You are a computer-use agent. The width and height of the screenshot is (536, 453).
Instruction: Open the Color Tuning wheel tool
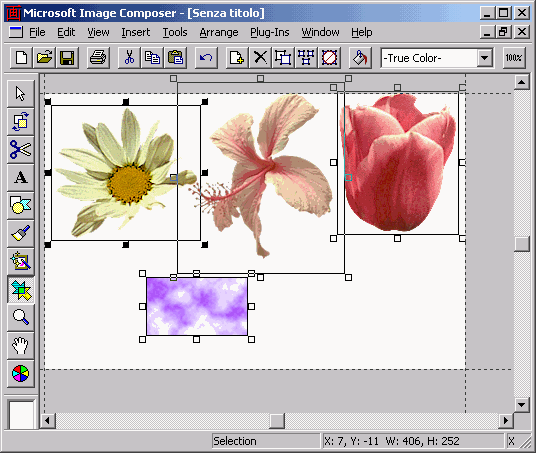tap(21, 374)
